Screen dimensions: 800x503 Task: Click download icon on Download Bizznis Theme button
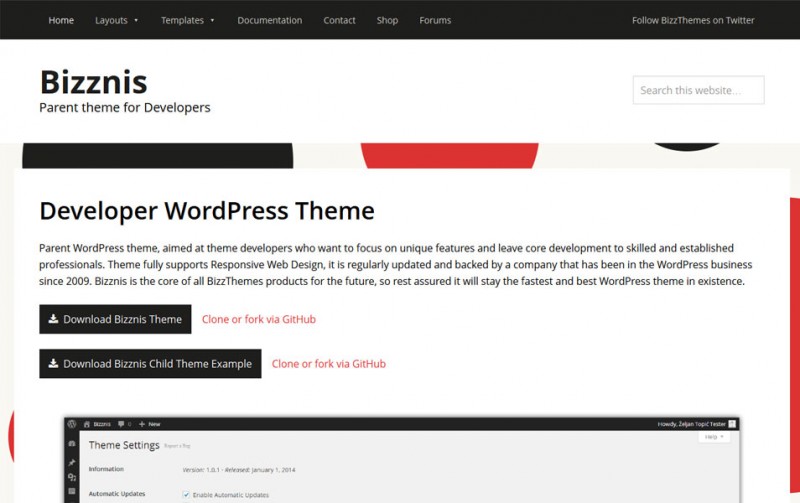53,320
